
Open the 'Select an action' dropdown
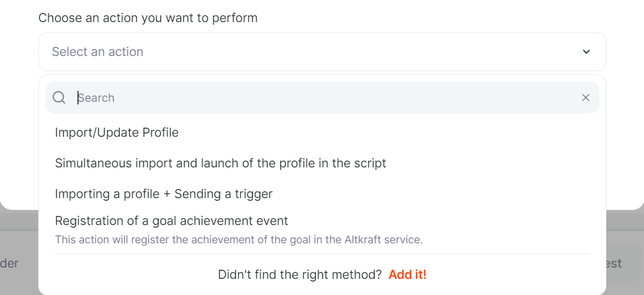(322, 52)
